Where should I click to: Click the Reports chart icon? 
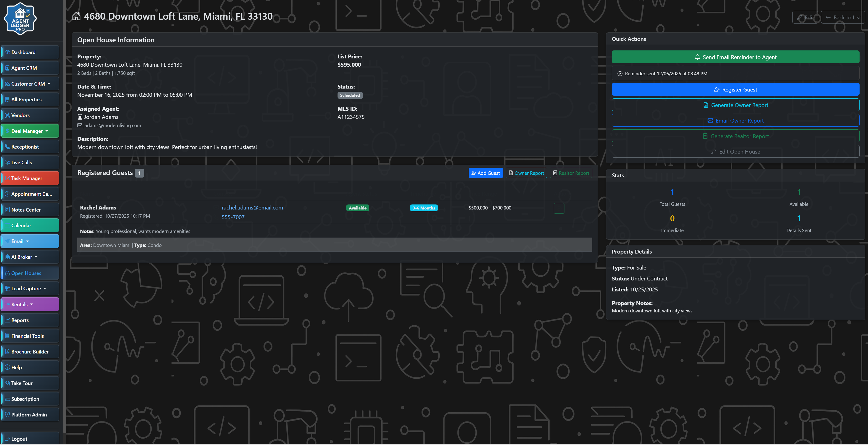pyautogui.click(x=7, y=320)
